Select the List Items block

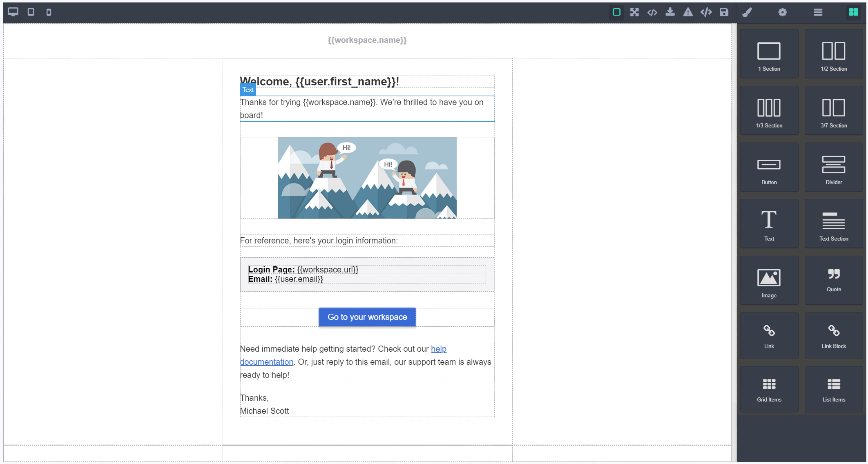[834, 389]
